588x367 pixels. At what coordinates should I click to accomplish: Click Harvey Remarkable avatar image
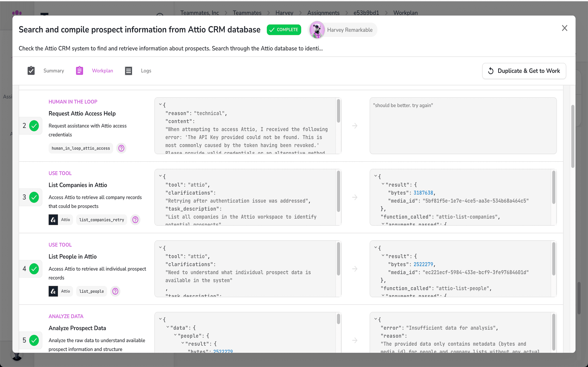click(x=317, y=30)
